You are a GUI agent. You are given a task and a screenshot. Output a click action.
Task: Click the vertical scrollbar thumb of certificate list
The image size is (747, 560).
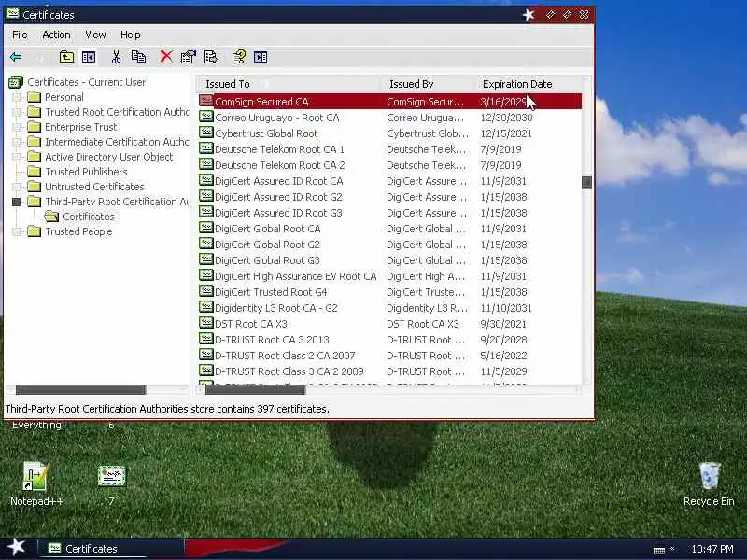click(587, 182)
